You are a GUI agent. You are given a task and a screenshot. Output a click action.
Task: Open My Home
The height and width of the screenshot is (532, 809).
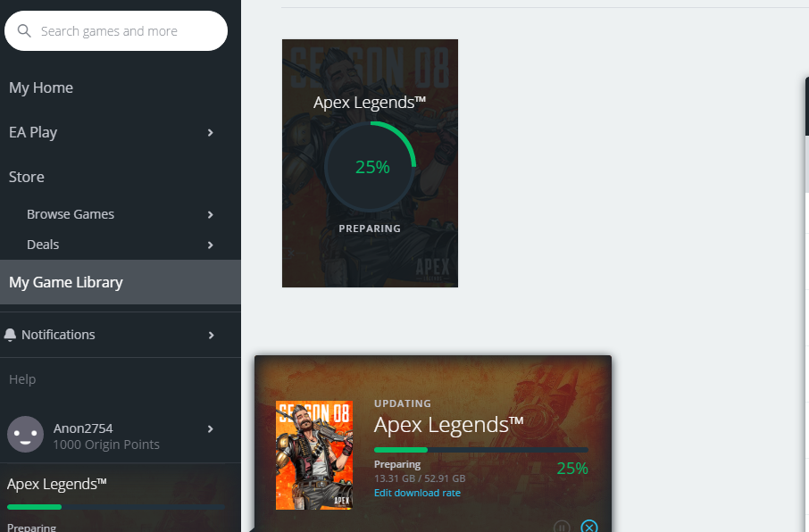41,87
